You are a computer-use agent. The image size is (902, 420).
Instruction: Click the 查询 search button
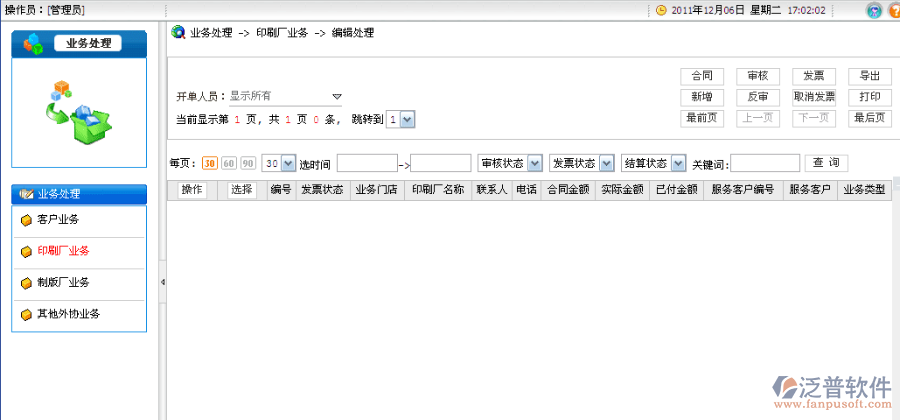pos(826,163)
